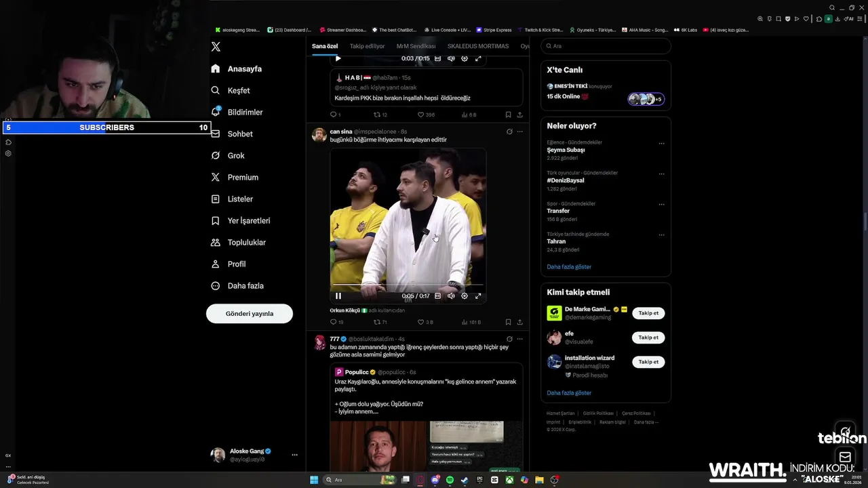Screen dimensions: 868x488
Task: Play the video in the HABI post
Action: (x=338, y=58)
